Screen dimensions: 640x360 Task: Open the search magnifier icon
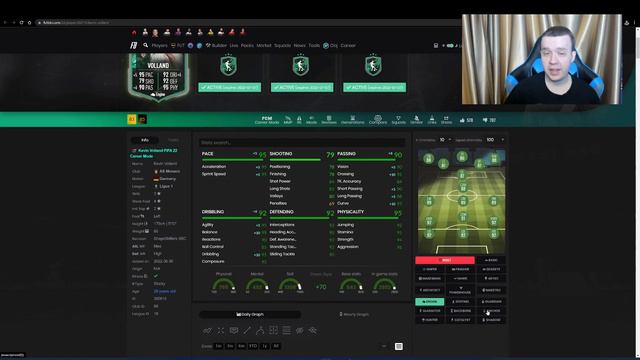tap(145, 45)
